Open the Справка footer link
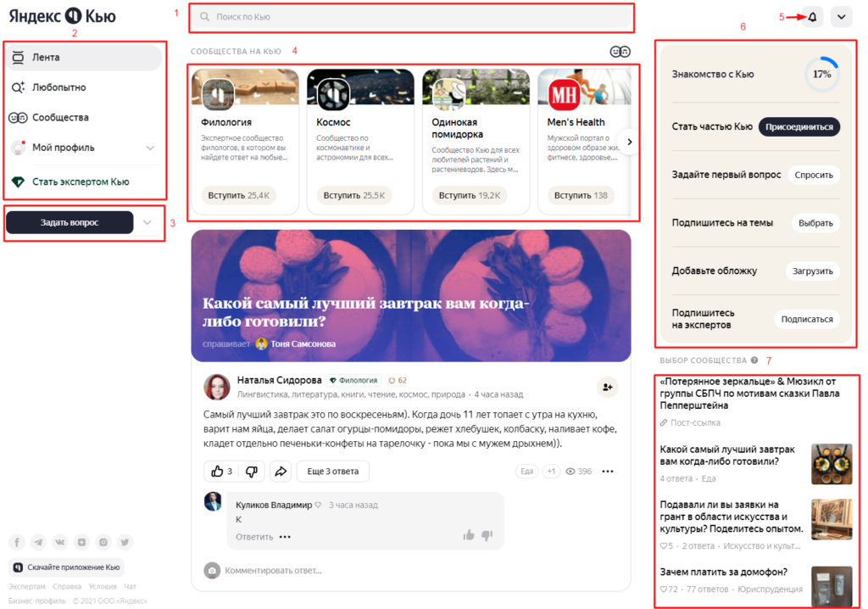Image resolution: width=868 pixels, height=609 pixels. tap(66, 587)
